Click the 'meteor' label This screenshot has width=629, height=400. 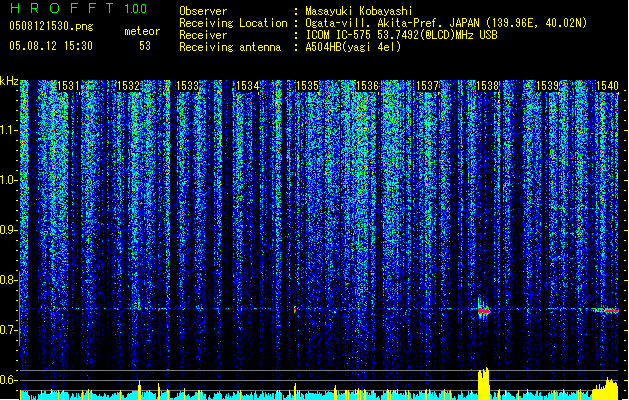142,31
